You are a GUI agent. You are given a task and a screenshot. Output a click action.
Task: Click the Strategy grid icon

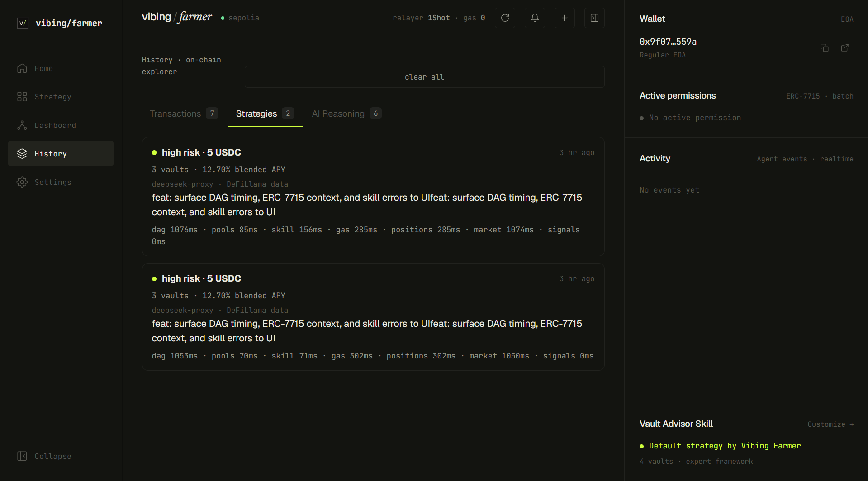point(22,97)
